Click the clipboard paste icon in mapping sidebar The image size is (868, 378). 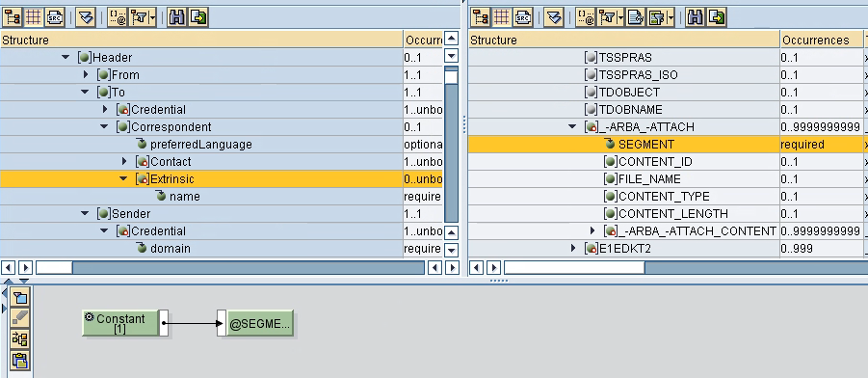[x=20, y=361]
